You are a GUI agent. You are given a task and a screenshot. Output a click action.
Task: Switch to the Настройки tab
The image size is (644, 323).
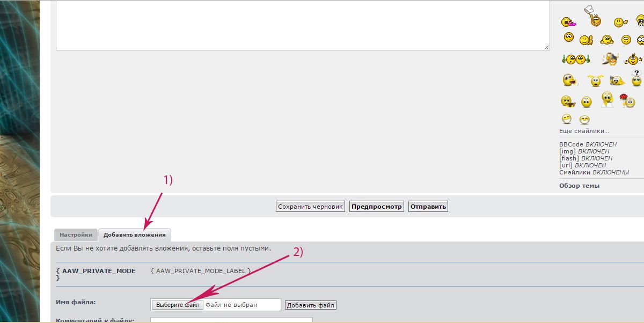pyautogui.click(x=76, y=234)
